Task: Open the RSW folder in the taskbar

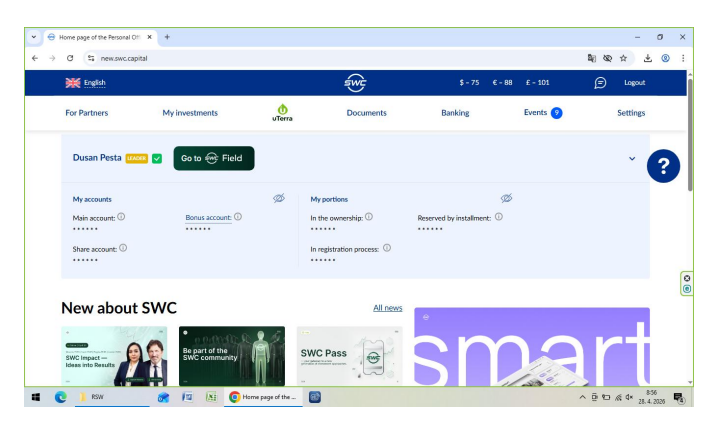Action: click(112, 397)
